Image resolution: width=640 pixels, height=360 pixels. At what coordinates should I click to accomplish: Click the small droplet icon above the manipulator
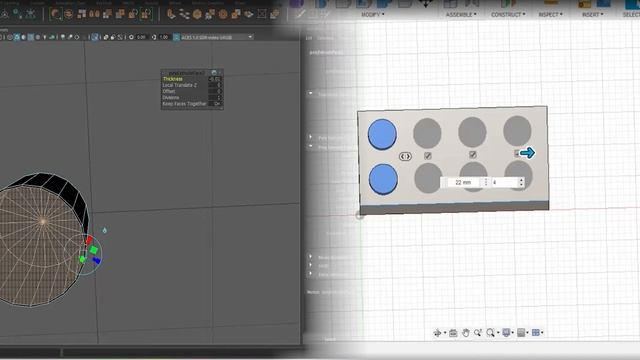(x=104, y=230)
